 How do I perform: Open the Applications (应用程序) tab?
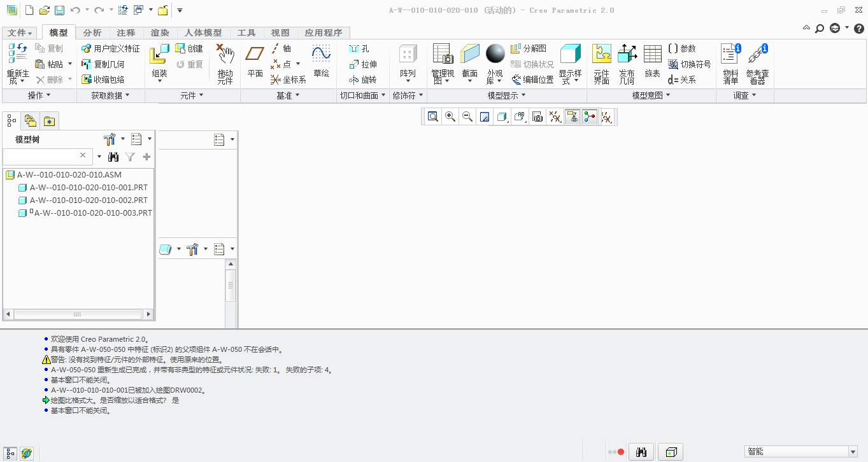coord(324,32)
